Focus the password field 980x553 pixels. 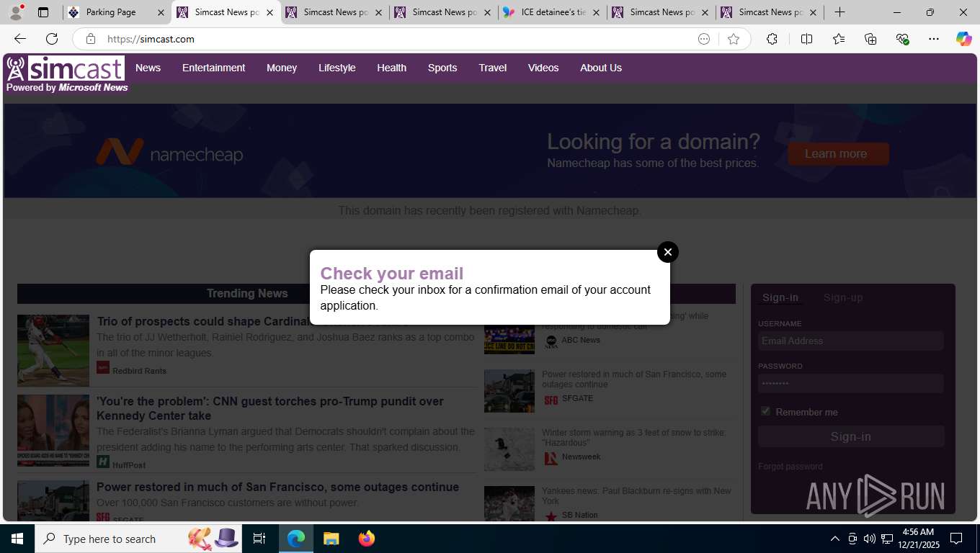851,383
